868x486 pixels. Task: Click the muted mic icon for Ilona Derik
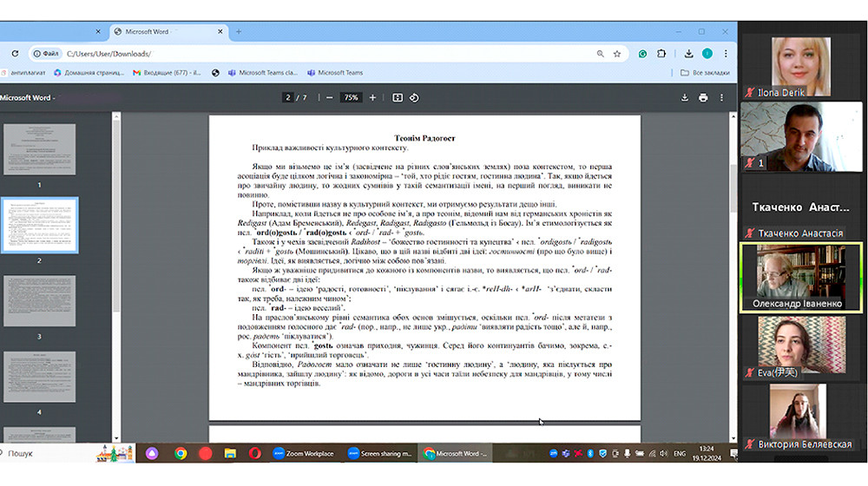[x=750, y=93]
